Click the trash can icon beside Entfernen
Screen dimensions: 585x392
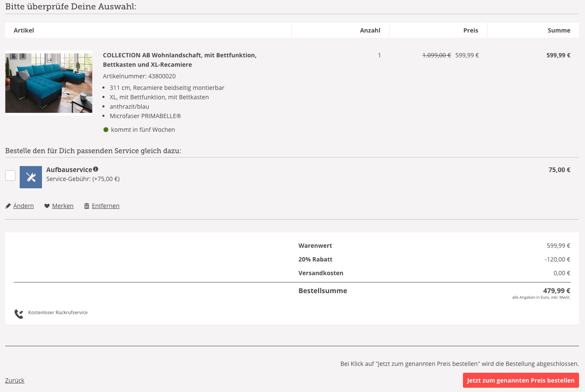point(87,206)
